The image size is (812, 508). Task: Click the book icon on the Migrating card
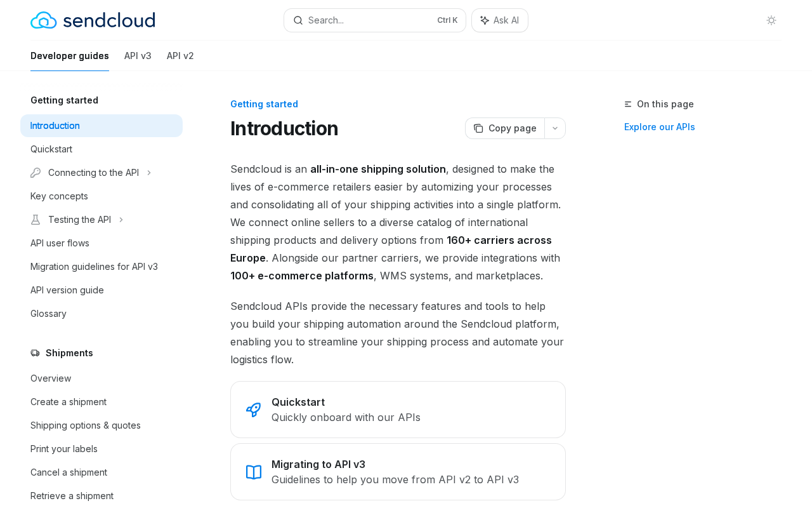coord(254,472)
